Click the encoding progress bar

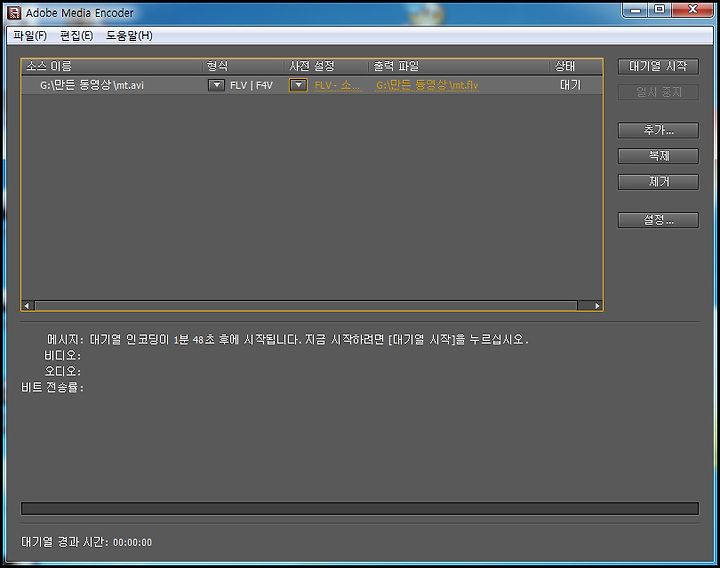pos(360,508)
